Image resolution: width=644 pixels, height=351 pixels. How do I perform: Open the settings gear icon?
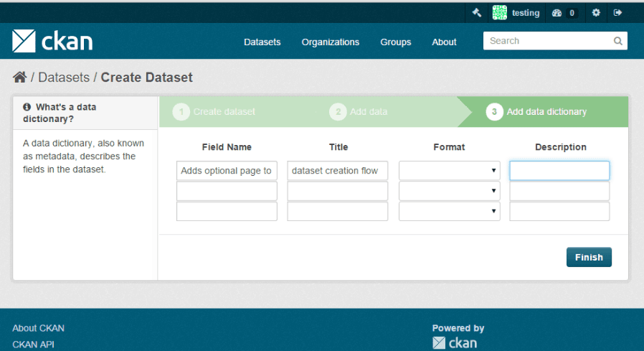595,13
